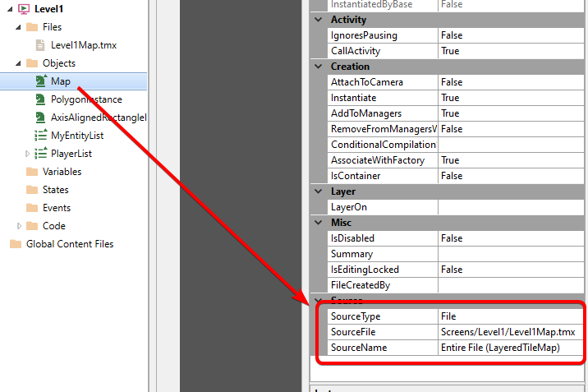
Task: Select the Map object icon
Action: [41, 81]
